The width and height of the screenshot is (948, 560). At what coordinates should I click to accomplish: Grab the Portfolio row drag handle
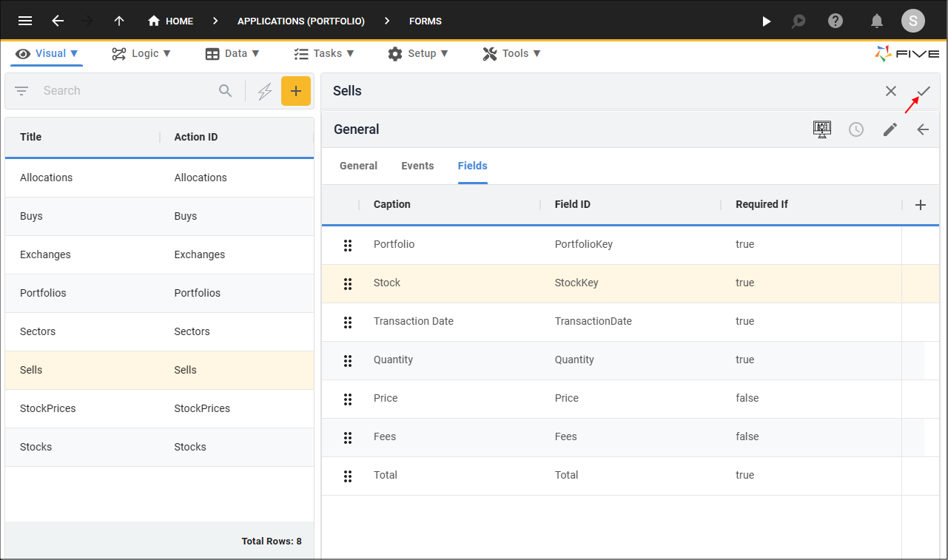click(x=348, y=245)
